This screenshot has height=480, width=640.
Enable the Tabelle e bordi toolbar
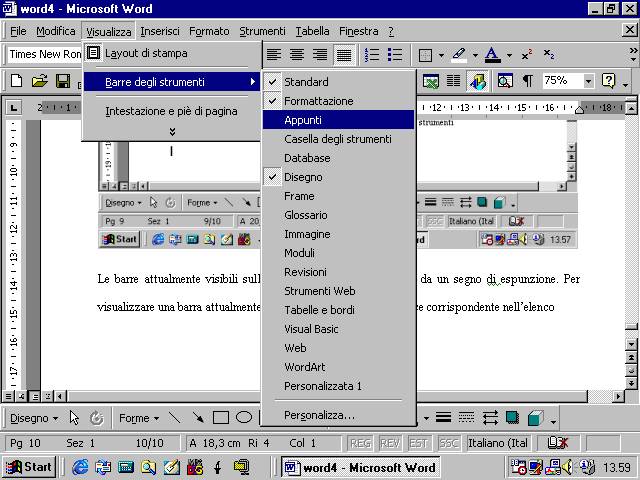[x=338, y=310]
